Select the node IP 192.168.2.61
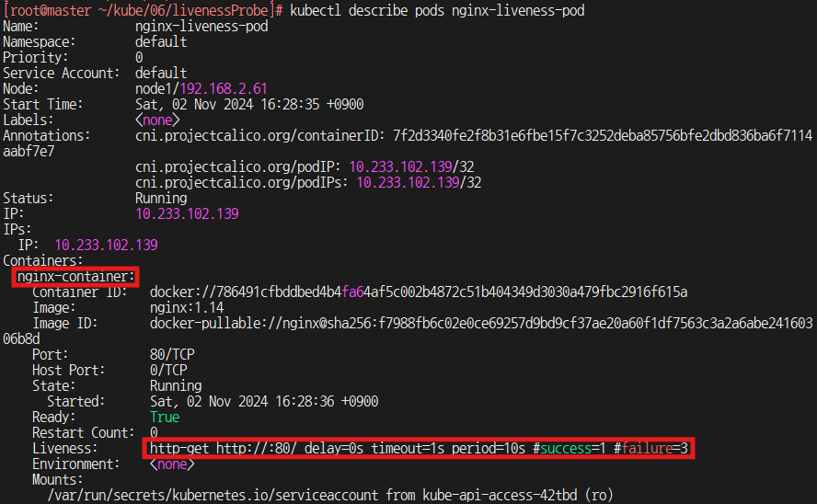This screenshot has width=817, height=504. [224, 88]
